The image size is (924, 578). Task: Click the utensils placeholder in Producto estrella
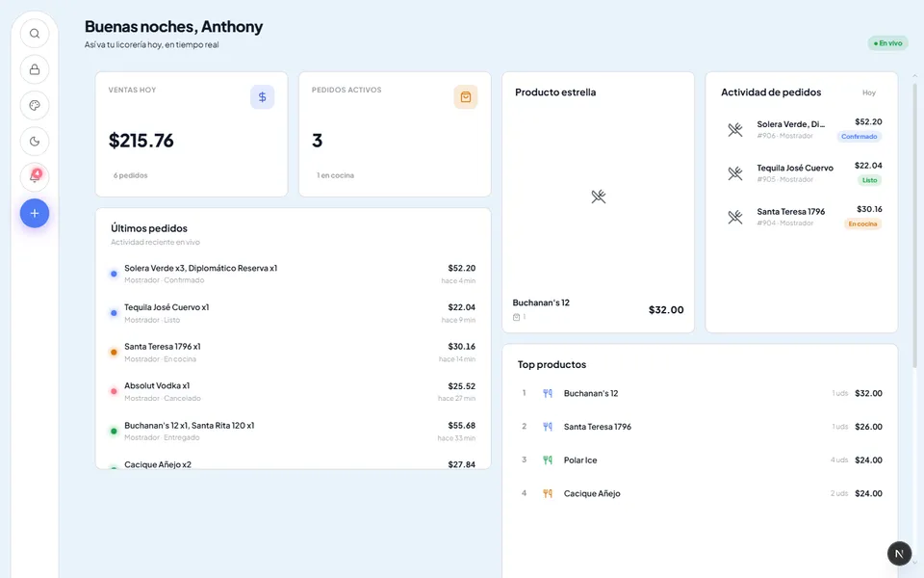(598, 197)
